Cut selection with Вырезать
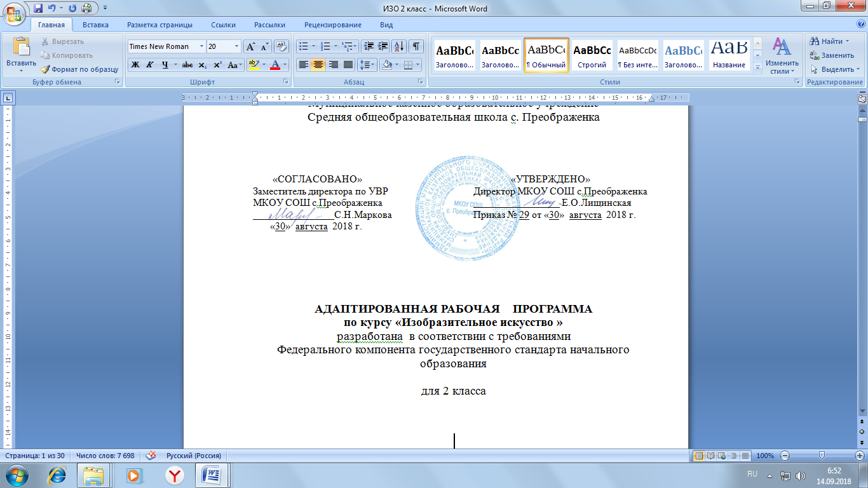This screenshot has width=868, height=488. (62, 41)
